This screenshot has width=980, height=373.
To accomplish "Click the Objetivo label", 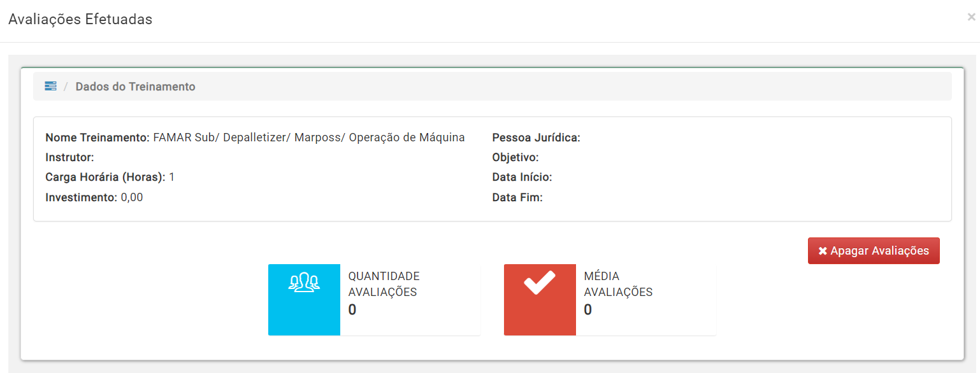I will click(515, 157).
